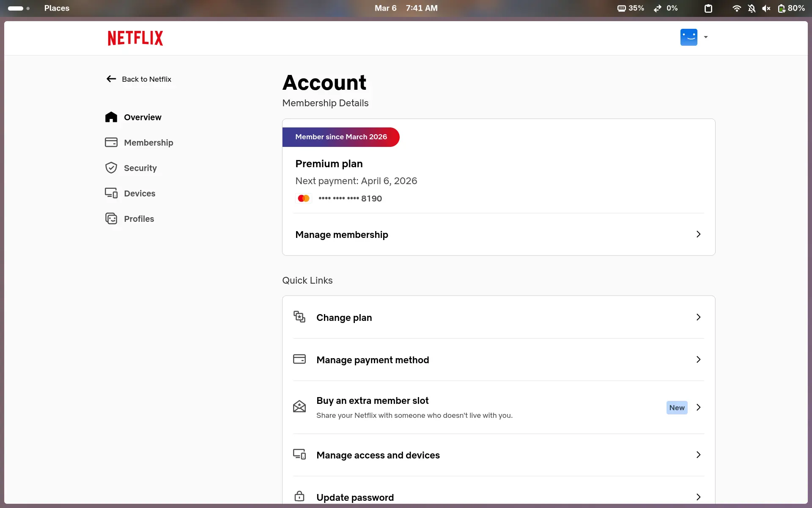Click the Manage payment method chevron

pyautogui.click(x=698, y=359)
